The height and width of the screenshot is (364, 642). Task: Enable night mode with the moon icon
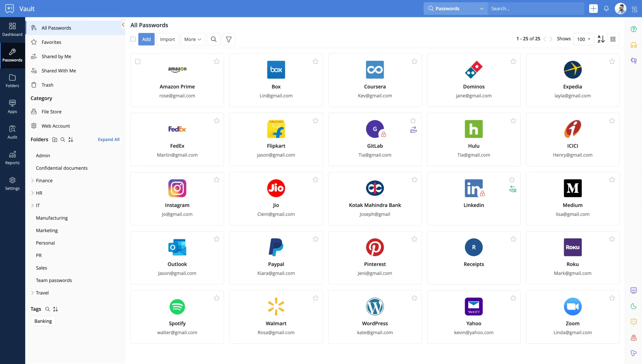634,306
